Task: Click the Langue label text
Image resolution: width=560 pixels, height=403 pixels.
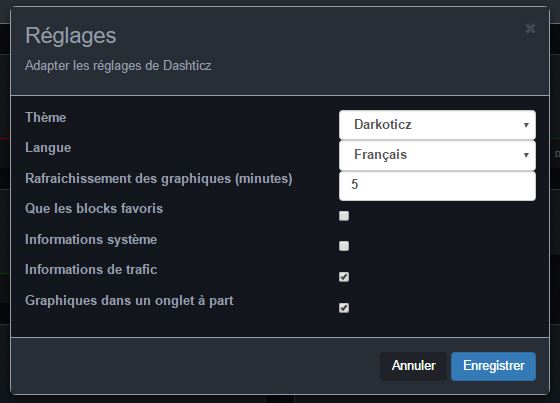Action: 48,148
